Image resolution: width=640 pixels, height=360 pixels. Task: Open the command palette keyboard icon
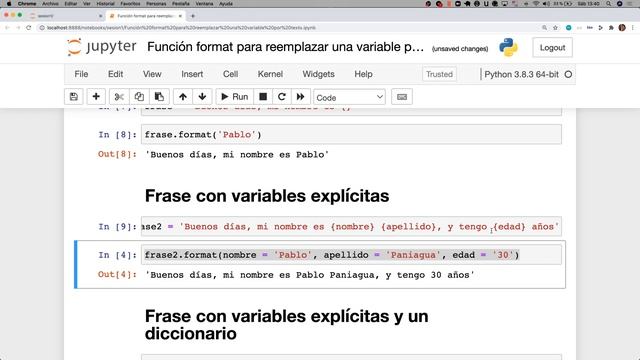402,97
